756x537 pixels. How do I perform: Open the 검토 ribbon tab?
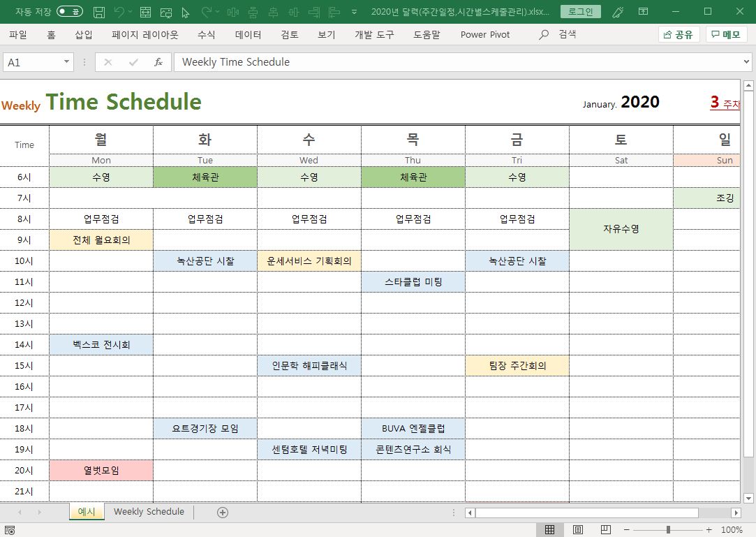(290, 35)
